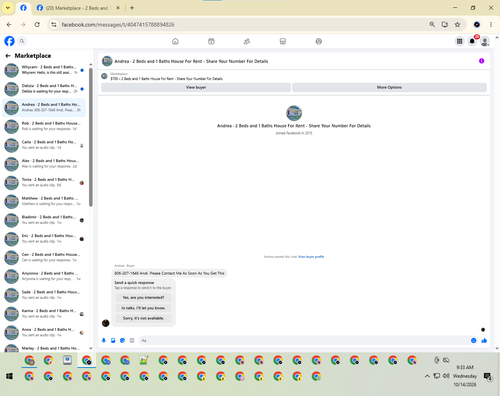Open Rob conversation in list
This screenshot has width=500, height=396.
[44, 126]
